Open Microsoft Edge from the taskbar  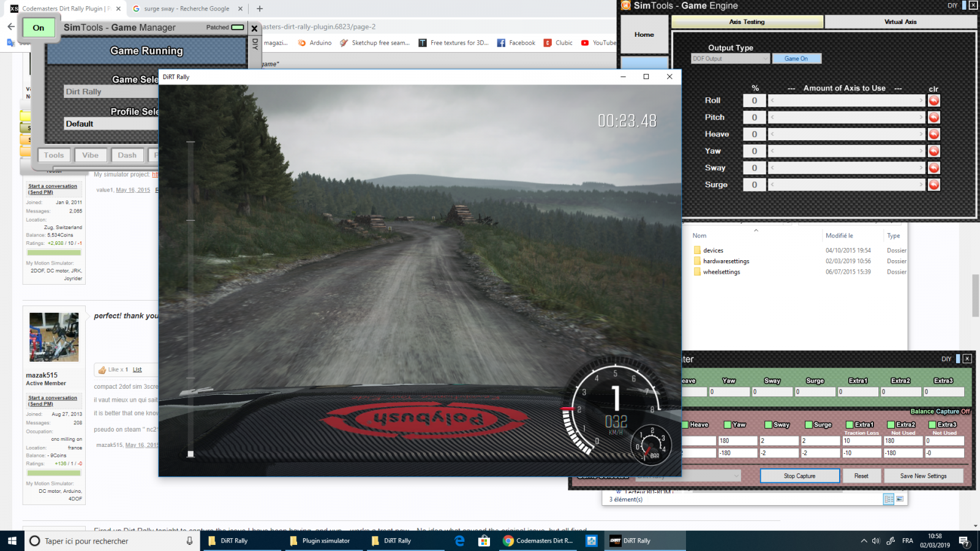click(x=459, y=541)
